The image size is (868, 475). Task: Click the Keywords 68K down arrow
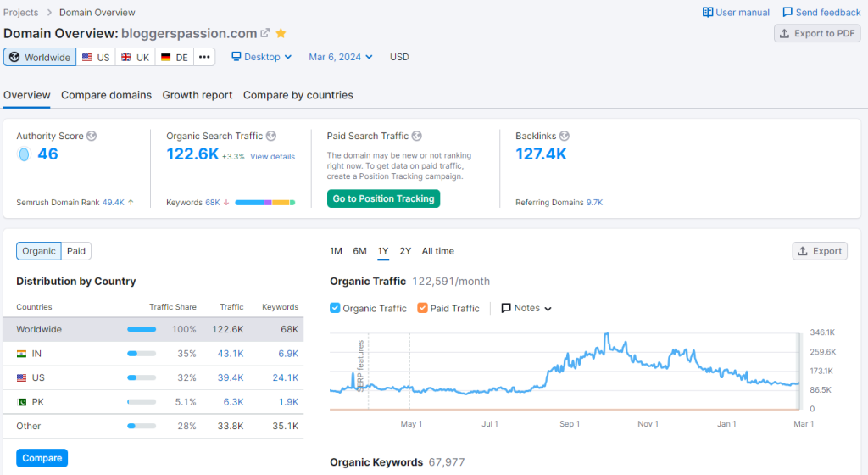pyautogui.click(x=225, y=203)
